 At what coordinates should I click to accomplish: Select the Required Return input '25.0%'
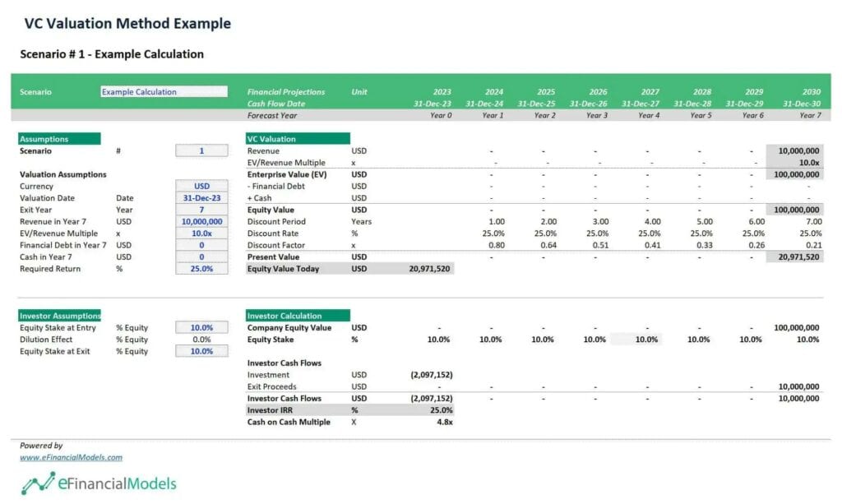pos(201,269)
